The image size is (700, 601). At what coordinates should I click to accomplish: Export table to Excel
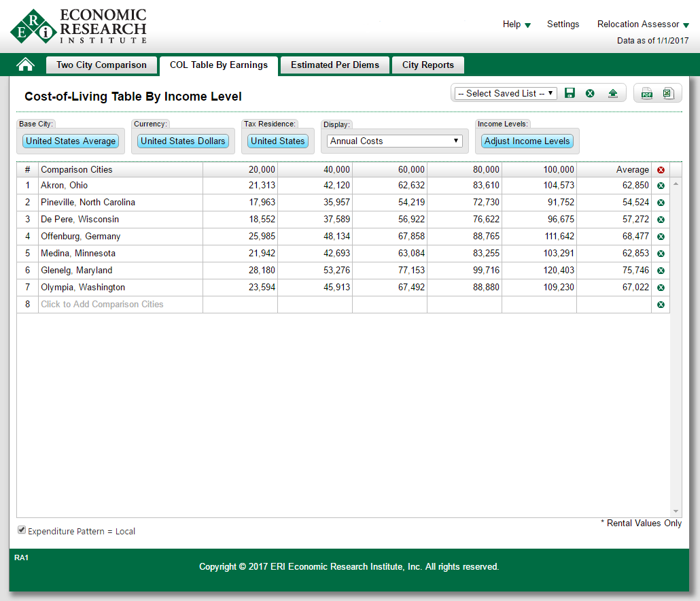click(668, 93)
